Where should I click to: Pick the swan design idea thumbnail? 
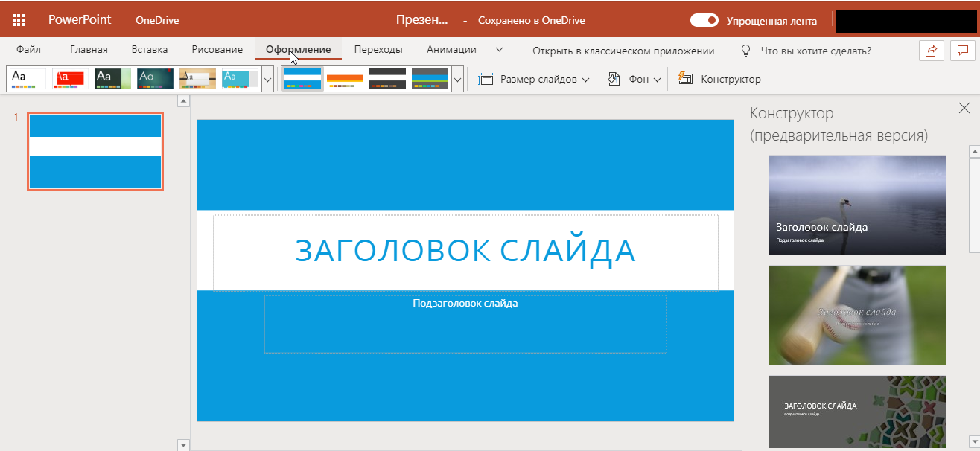(857, 205)
